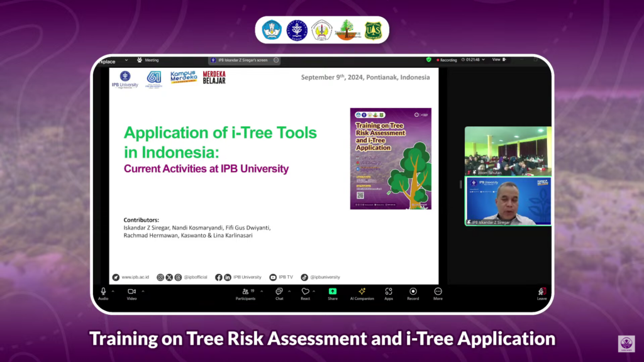644x362 pixels.
Task: Click the 'September 9th, 2024, Pontianak, Indonesia' date text
Action: [365, 77]
